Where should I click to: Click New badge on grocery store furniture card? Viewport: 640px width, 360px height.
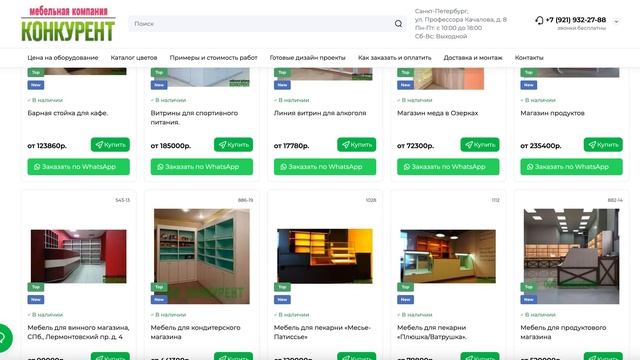coord(529,300)
